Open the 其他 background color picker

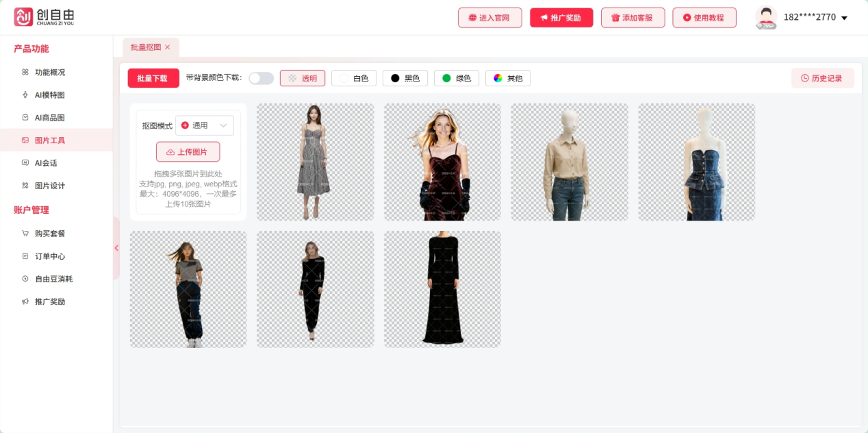click(507, 78)
